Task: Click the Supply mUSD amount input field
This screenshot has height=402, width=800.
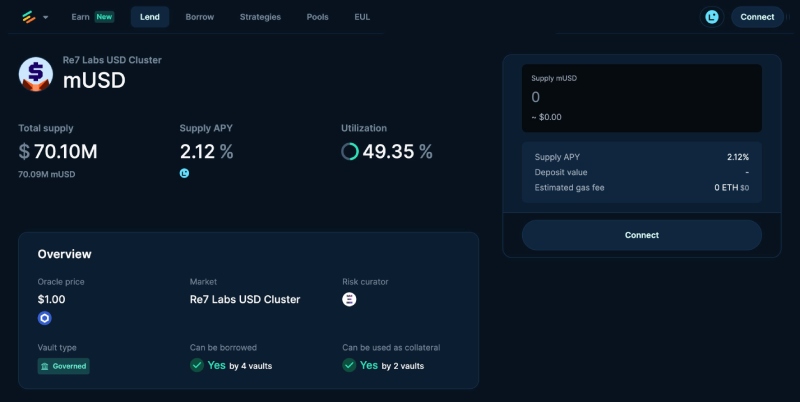Action: click(x=641, y=97)
